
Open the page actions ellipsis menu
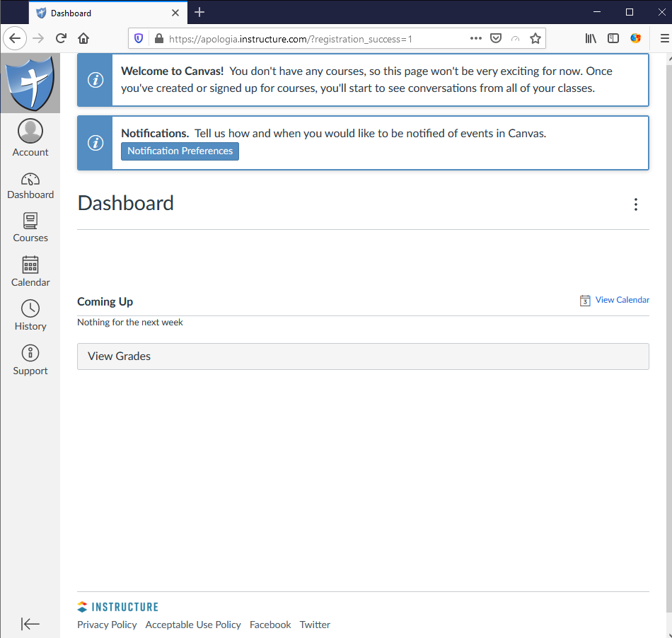(x=475, y=38)
